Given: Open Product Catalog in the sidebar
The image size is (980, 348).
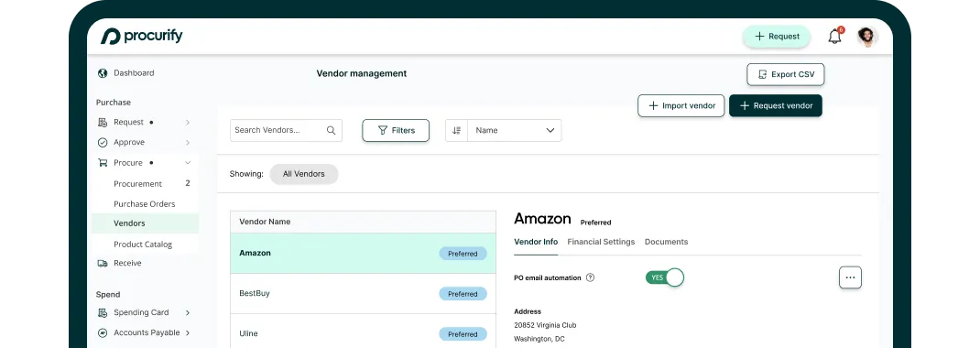Looking at the screenshot, I should coord(143,245).
